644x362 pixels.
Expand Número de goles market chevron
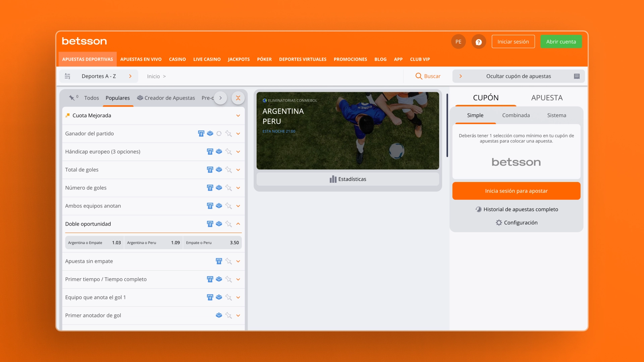pos(238,188)
